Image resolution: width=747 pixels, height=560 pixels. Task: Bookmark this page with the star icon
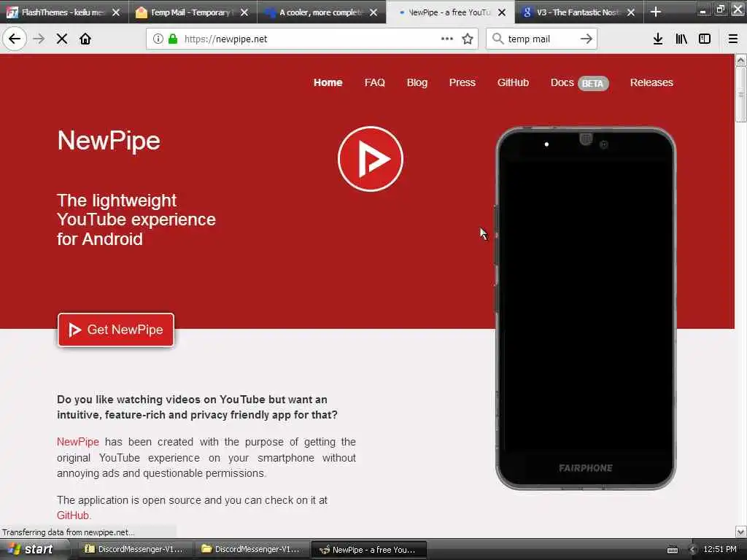coord(468,39)
